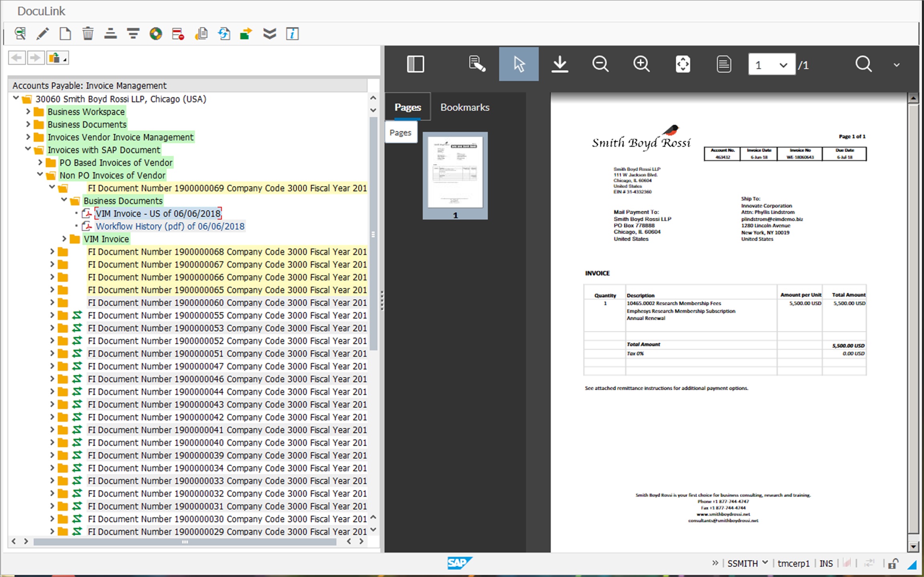Click the scroll-up arrow at tree top right
The height and width of the screenshot is (577, 924).
[x=373, y=98]
